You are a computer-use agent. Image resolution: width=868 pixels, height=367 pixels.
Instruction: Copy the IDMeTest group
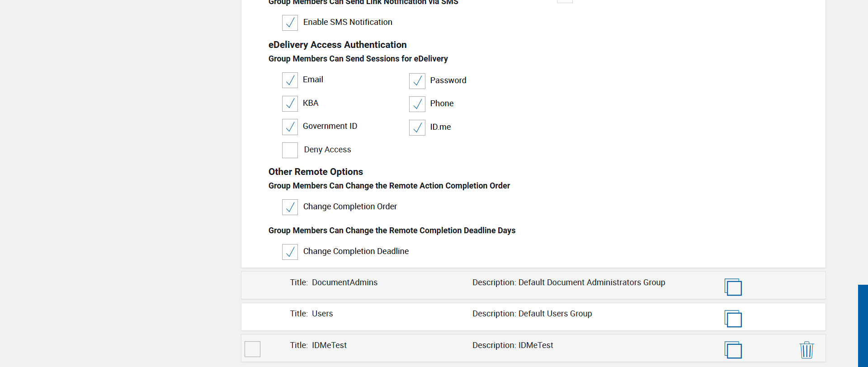733,350
